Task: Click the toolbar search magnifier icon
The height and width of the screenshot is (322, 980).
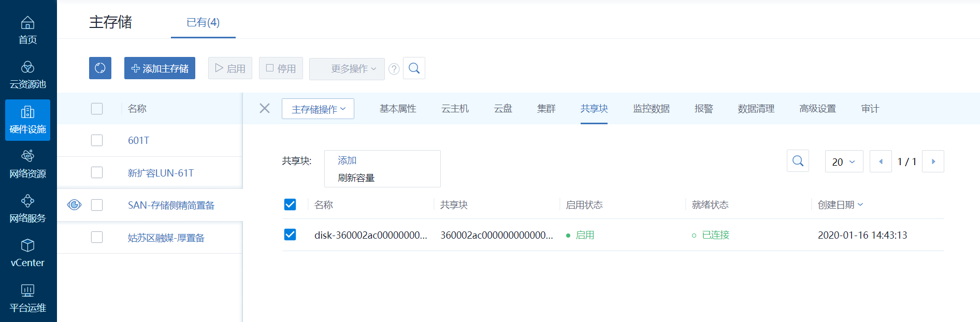Action: click(x=414, y=68)
